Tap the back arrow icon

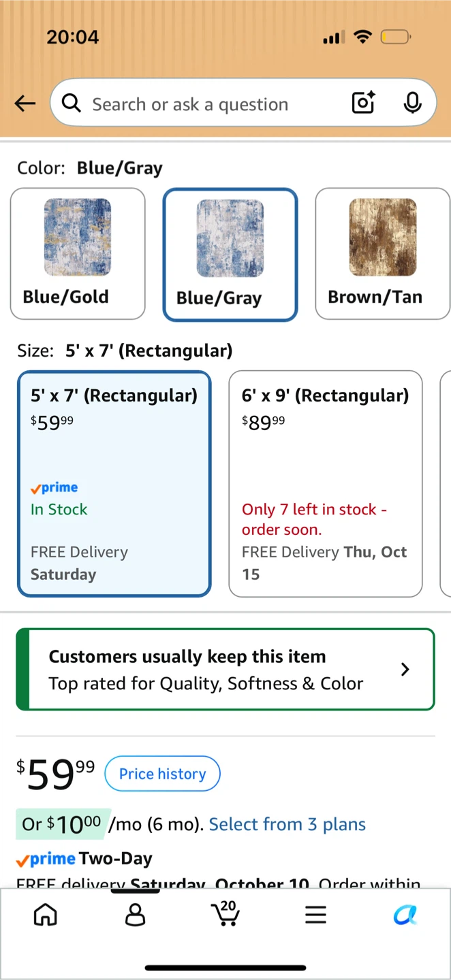(25, 103)
